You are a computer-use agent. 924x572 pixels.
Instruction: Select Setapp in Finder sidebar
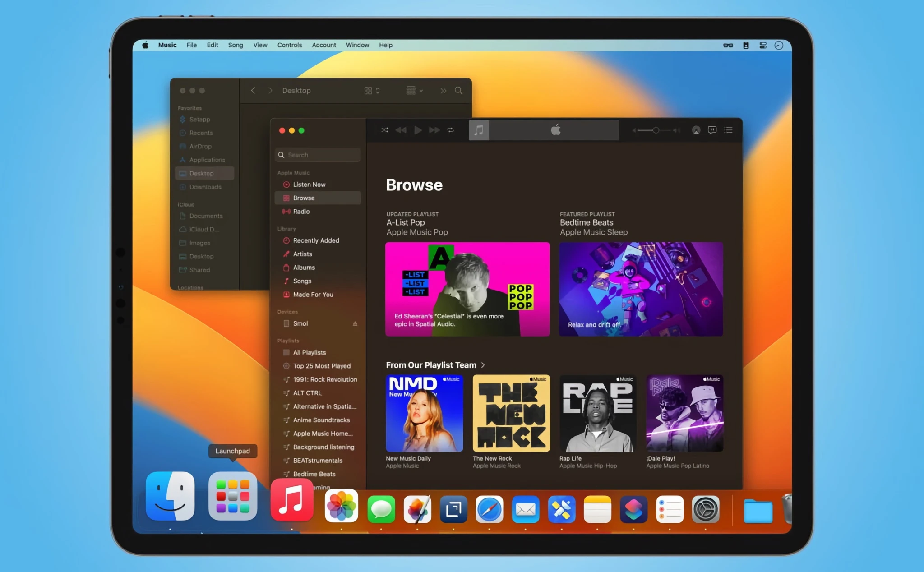click(x=204, y=120)
